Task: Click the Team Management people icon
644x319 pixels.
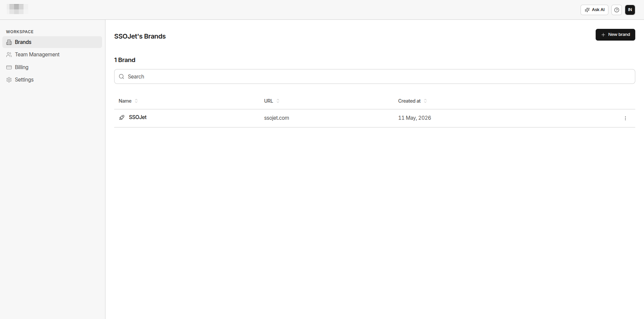Action: pos(9,55)
